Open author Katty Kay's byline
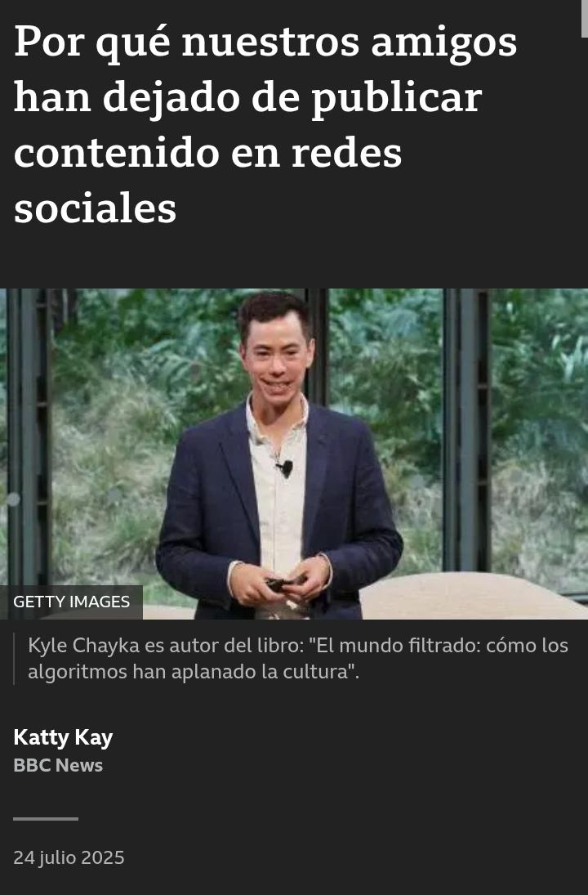588x895 pixels. [63, 737]
